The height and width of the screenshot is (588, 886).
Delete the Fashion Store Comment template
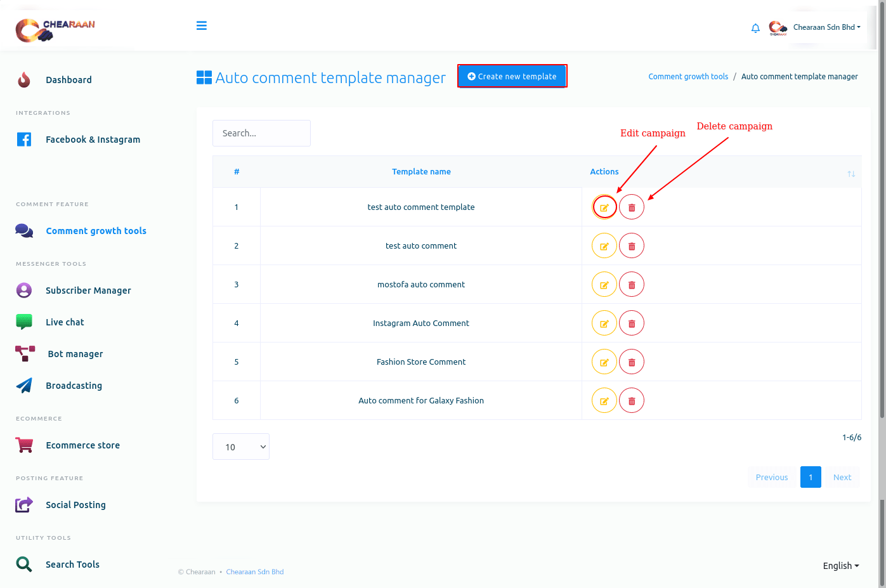[x=632, y=362]
